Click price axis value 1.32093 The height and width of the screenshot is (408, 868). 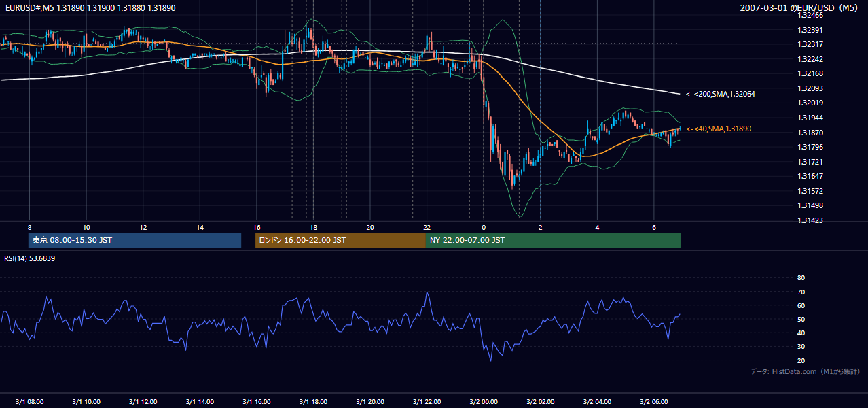(x=810, y=88)
